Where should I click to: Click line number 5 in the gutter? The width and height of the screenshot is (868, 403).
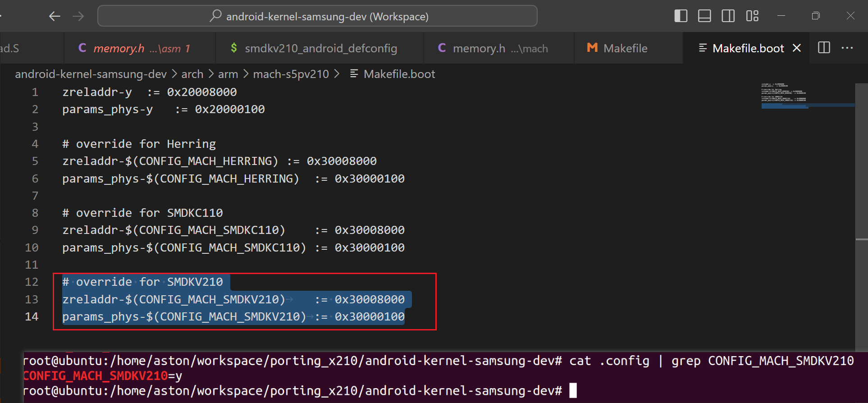click(x=35, y=161)
